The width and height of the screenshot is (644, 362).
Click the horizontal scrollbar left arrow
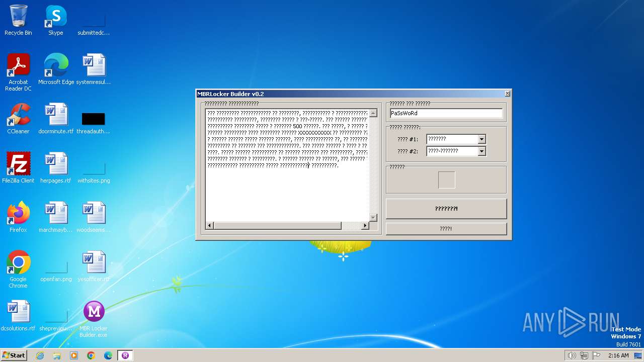pos(210,226)
